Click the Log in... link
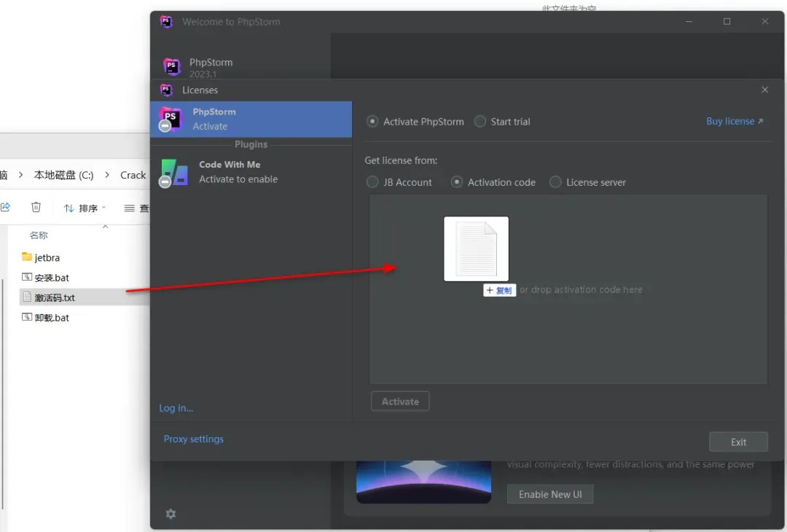The image size is (787, 532). [x=176, y=408]
